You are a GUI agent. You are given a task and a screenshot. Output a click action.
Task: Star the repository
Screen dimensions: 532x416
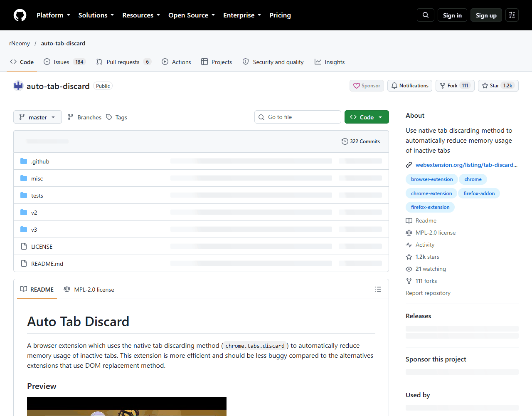(498, 86)
